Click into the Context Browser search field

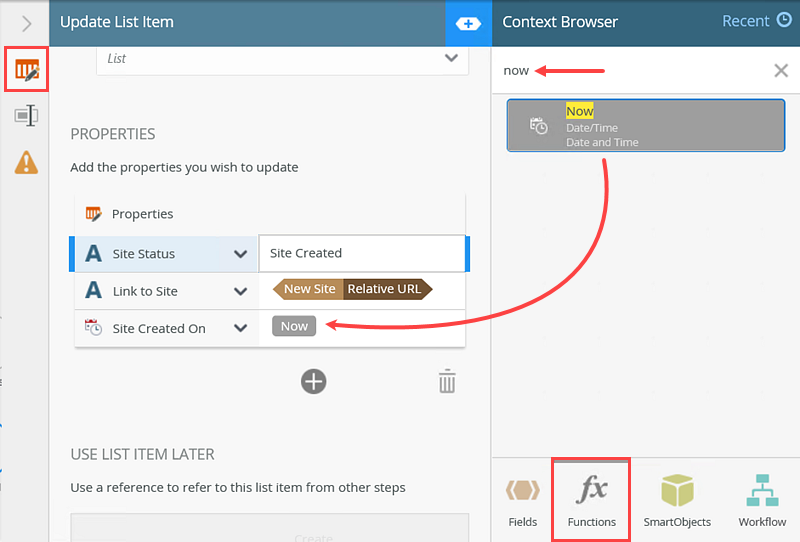[633, 70]
